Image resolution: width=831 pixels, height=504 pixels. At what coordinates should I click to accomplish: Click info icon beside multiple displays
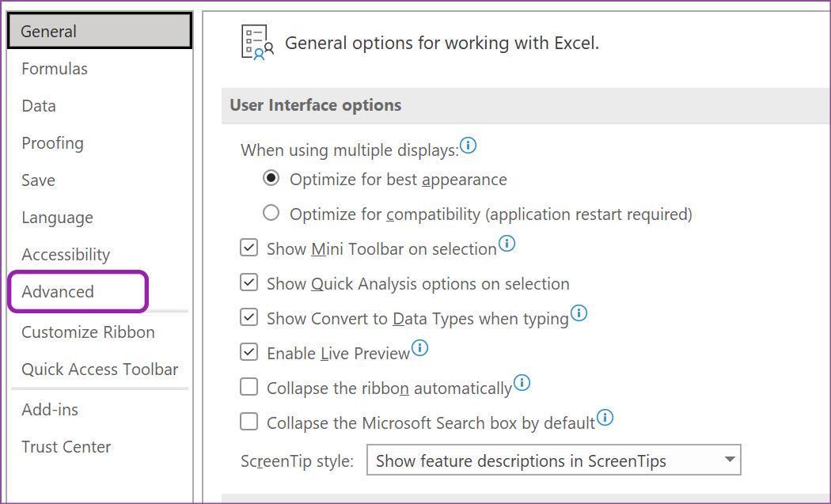(x=468, y=145)
